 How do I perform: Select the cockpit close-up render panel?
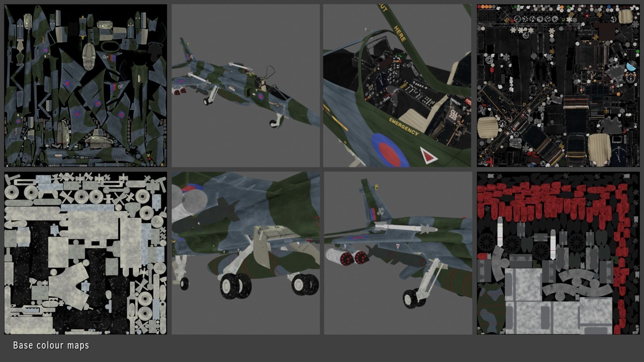pyautogui.click(x=397, y=85)
